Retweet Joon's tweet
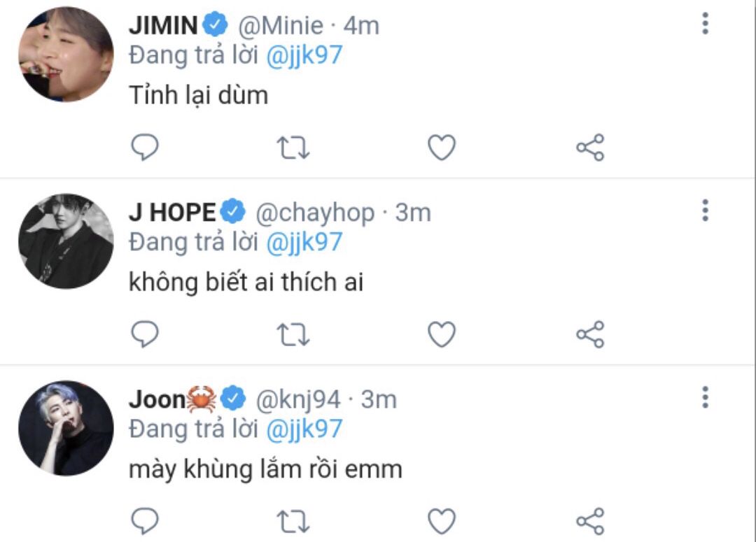756x542 pixels. tap(293, 522)
